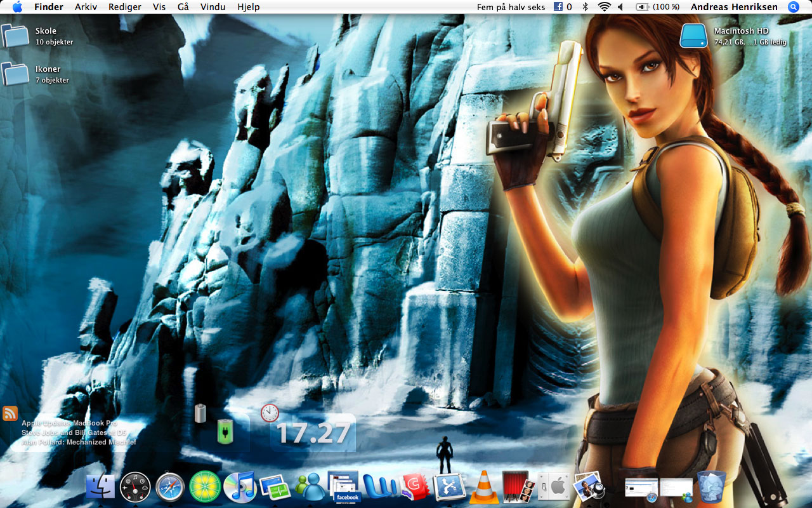Open Dashboard from the Dock

point(135,487)
